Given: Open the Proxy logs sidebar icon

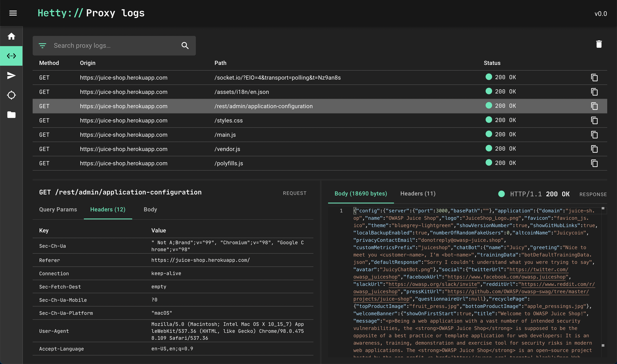Looking at the screenshot, I should click(x=11, y=56).
